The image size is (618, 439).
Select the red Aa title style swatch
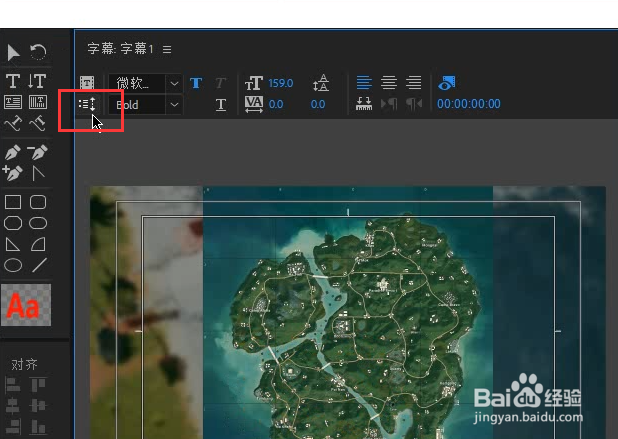[x=26, y=305]
